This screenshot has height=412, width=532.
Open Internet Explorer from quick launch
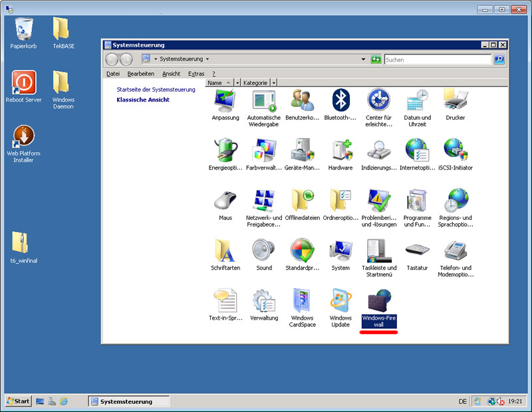pos(64,401)
